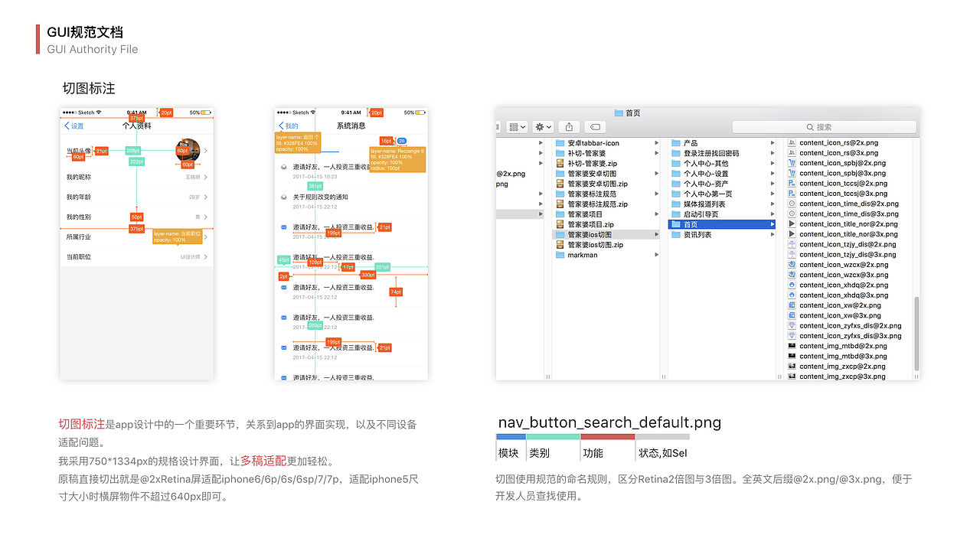Viewport: 980px width, 551px height.
Task: Tap the 所属行业 row label
Action: 79,237
